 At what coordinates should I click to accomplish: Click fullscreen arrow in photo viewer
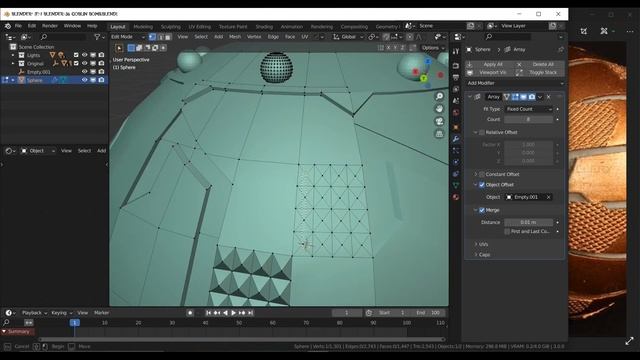pyautogui.click(x=629, y=340)
